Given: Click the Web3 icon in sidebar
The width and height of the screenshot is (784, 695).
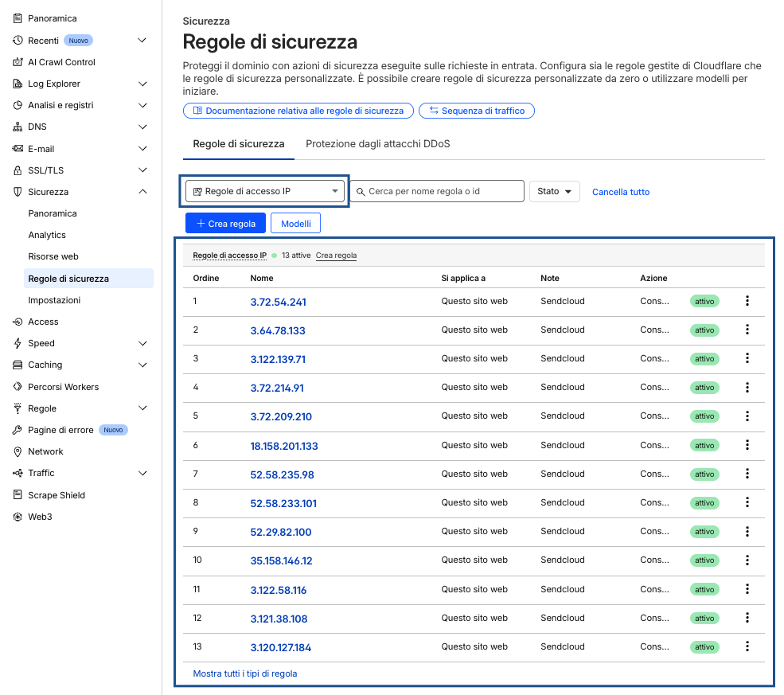Looking at the screenshot, I should (x=18, y=517).
